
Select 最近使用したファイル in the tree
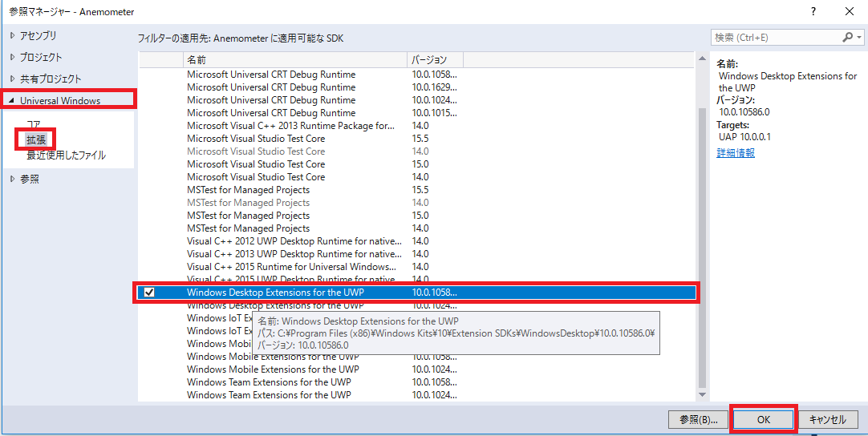click(66, 155)
